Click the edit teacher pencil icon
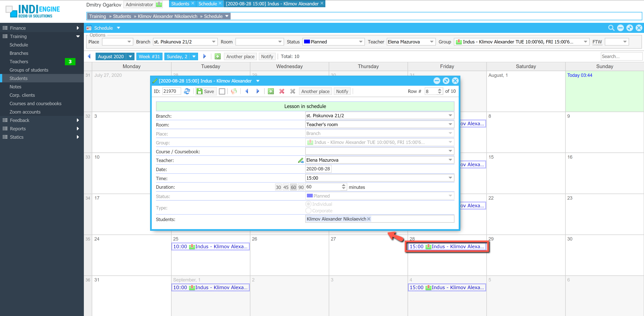This screenshot has height=316, width=644. (301, 160)
